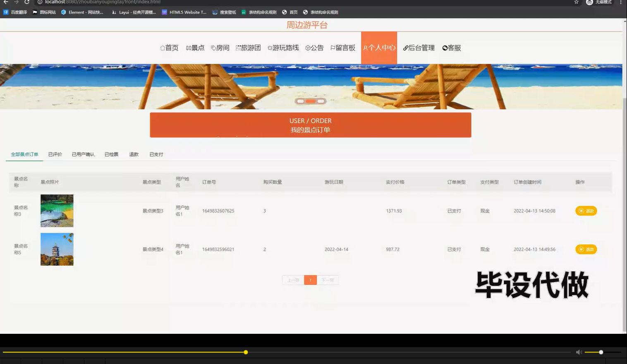The width and height of the screenshot is (627, 364).
Task: Open the 已检票 order tab
Action: 111,154
